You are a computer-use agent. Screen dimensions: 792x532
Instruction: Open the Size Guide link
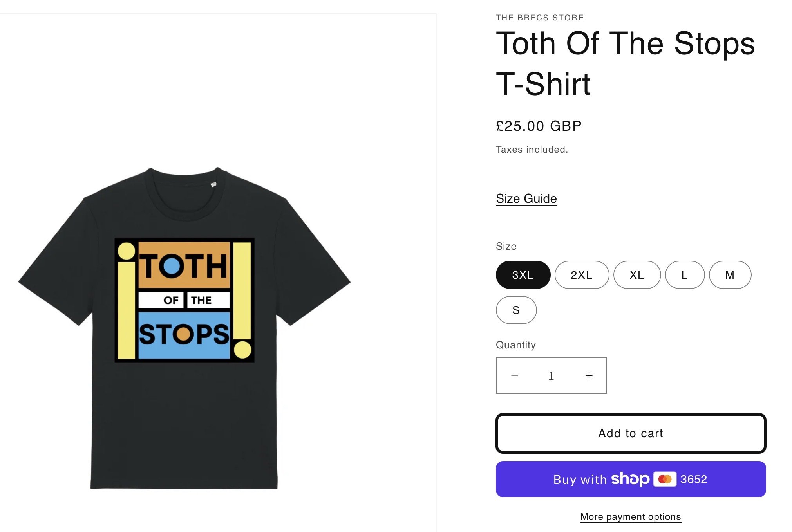click(x=526, y=198)
